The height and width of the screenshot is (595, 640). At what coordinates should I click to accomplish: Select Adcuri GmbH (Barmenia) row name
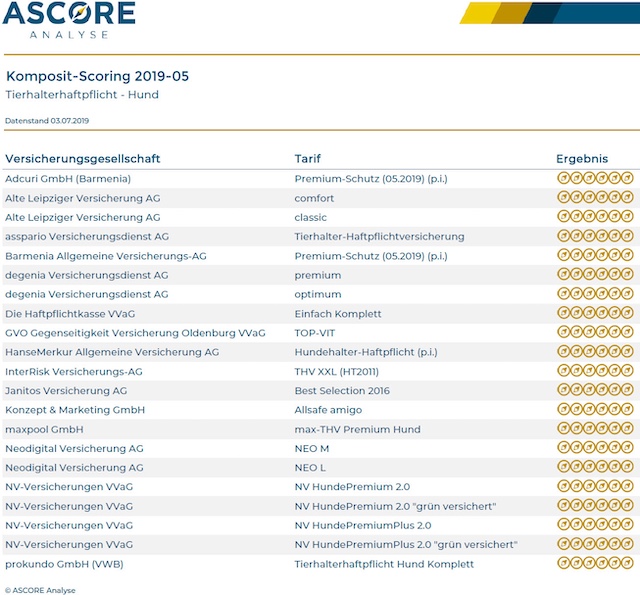(68, 179)
